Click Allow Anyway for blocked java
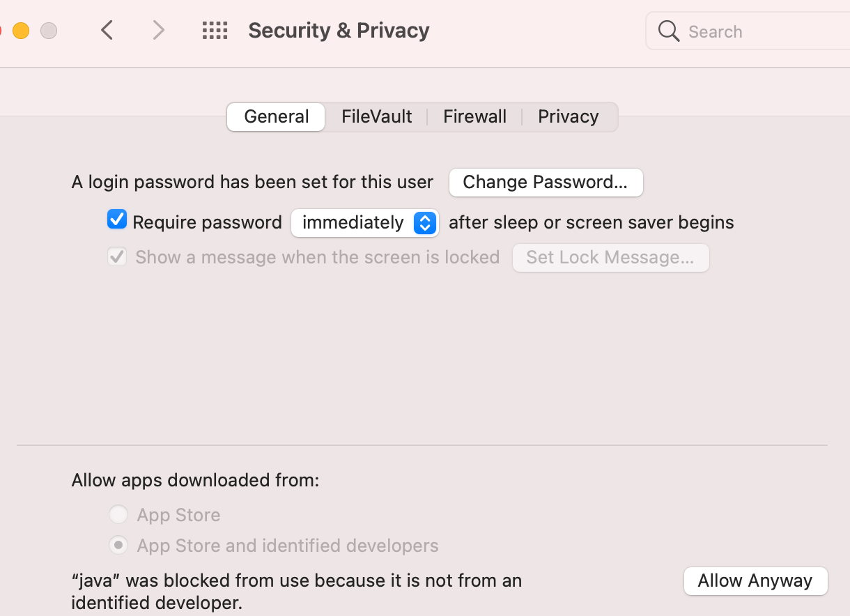This screenshot has width=850, height=616. click(755, 580)
